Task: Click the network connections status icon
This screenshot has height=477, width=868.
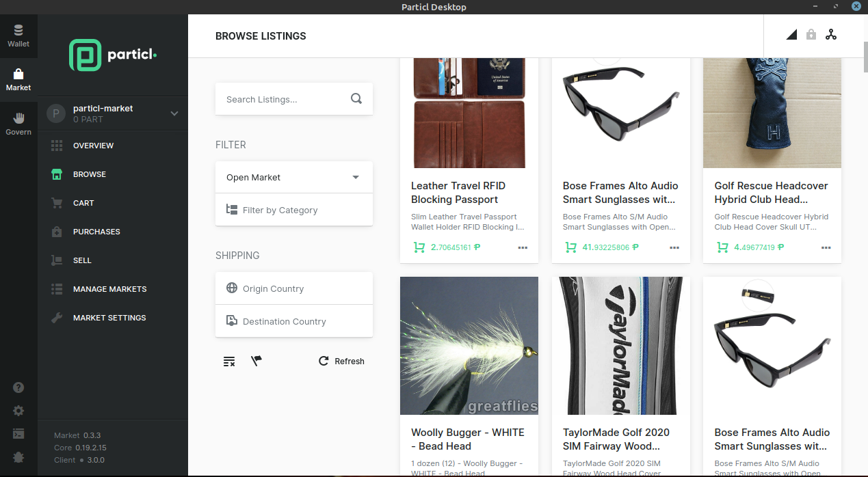Action: pyautogui.click(x=831, y=34)
